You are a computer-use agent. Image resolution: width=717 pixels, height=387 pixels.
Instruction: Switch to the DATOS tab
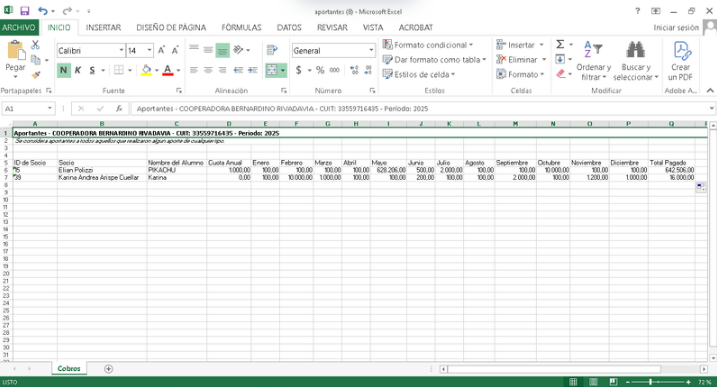(289, 27)
